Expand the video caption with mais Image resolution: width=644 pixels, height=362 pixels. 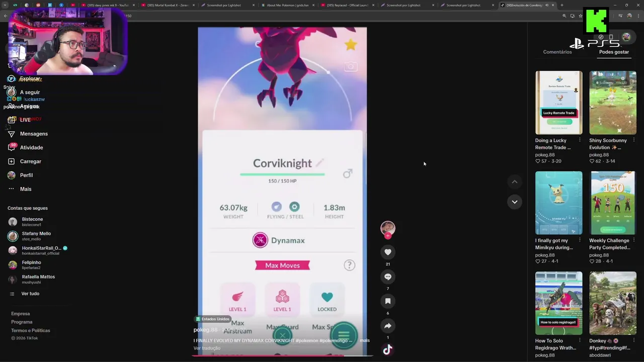point(365,340)
